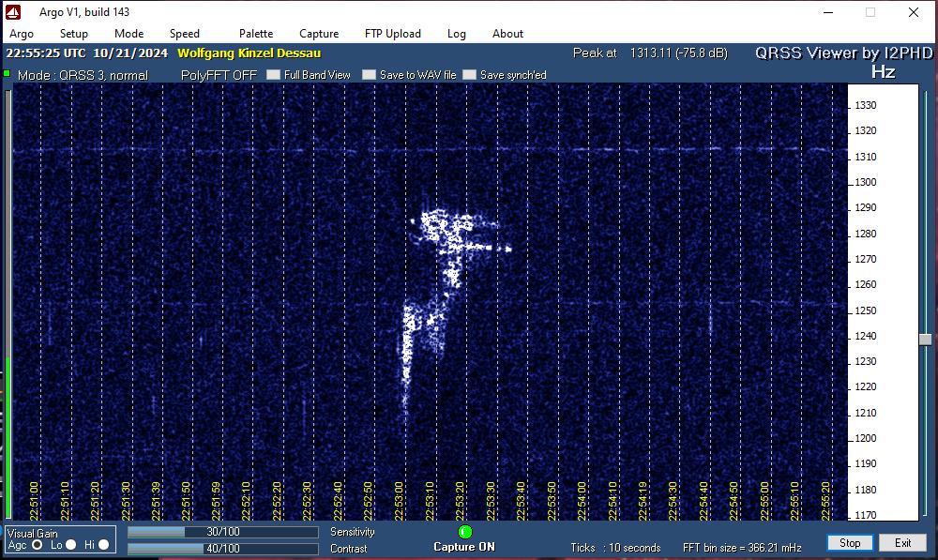Click the vertical audio level meter
Screen dimensions: 938x560
[x=8, y=304]
